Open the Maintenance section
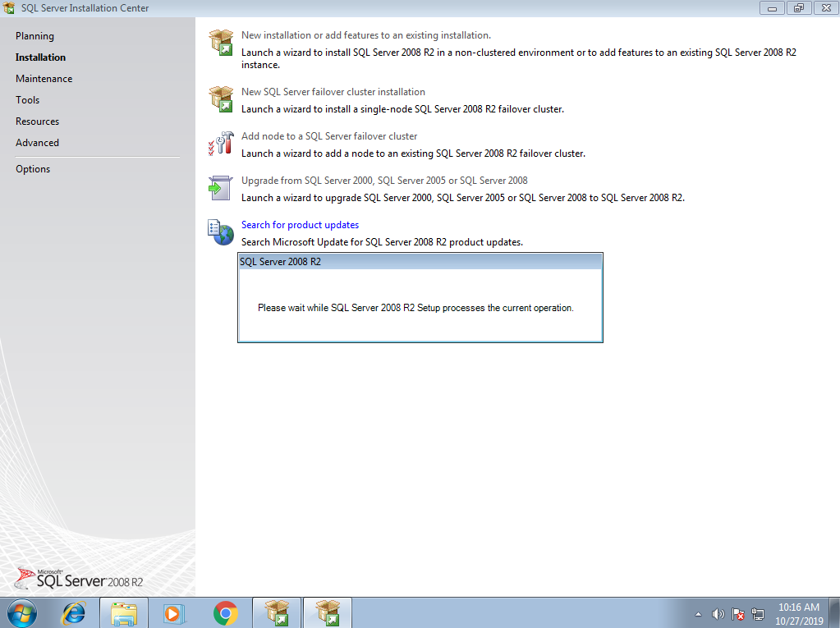The image size is (840, 628). pyautogui.click(x=44, y=79)
